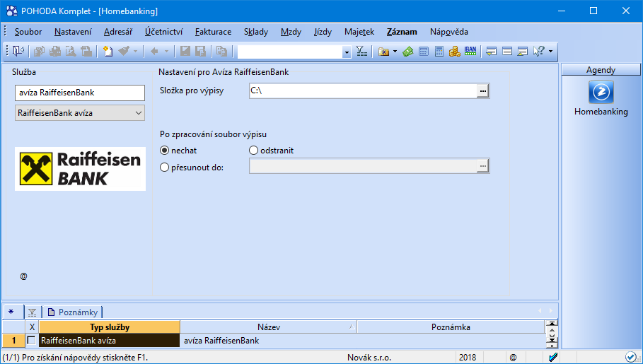Screen dimensions: 643x364
Task: Click the 'RaiffeisenBank avíza' table cell
Action: 110,341
